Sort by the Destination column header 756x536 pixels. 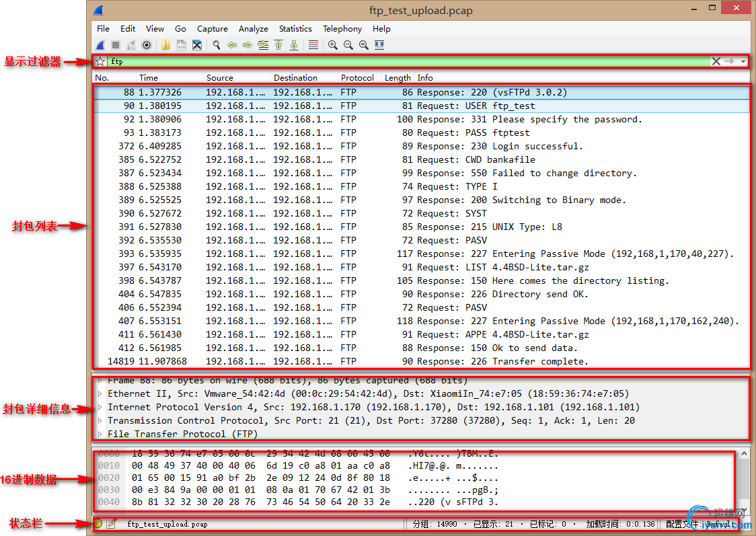pyautogui.click(x=305, y=77)
